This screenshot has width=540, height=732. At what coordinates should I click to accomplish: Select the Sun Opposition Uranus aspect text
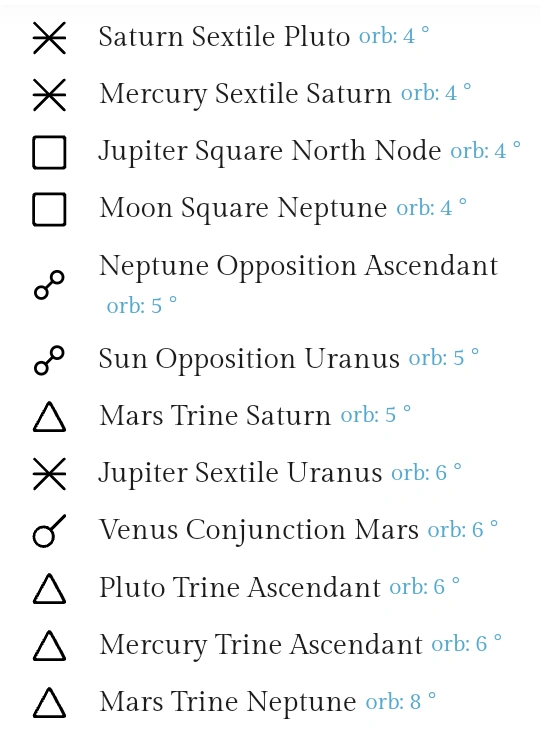coord(249,359)
